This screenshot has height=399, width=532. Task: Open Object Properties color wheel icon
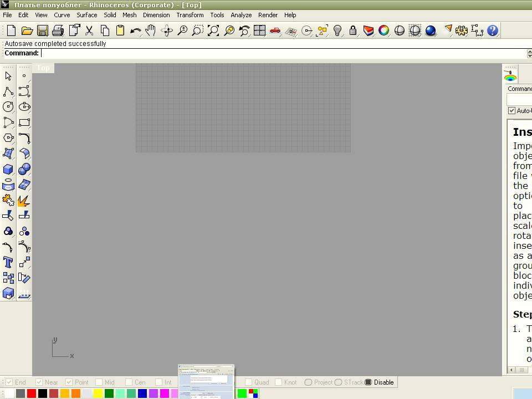383,30
